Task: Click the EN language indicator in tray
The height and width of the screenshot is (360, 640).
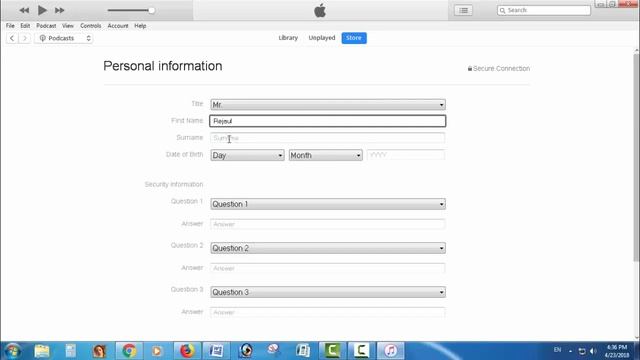Action: pyautogui.click(x=558, y=350)
